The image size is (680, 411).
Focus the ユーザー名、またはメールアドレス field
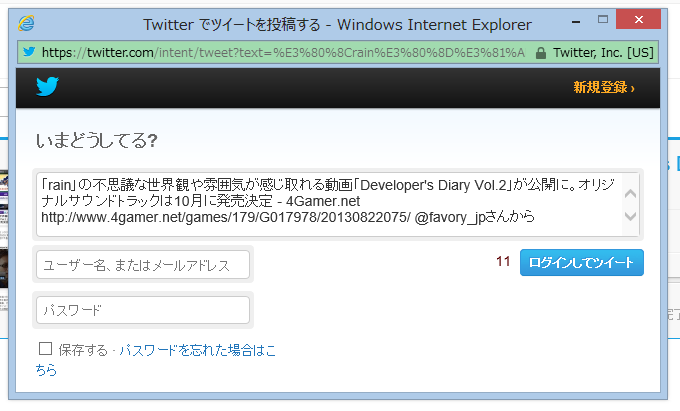click(x=142, y=264)
